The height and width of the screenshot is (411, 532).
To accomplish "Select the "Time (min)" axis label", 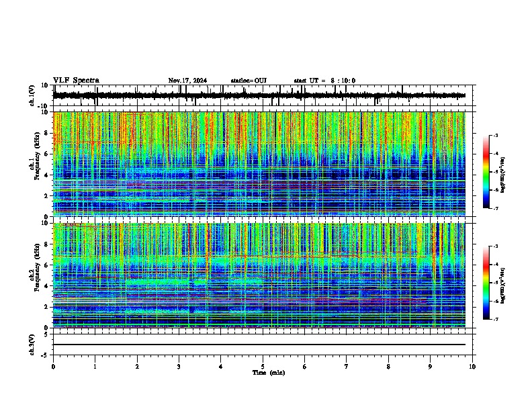I will pyautogui.click(x=269, y=373).
